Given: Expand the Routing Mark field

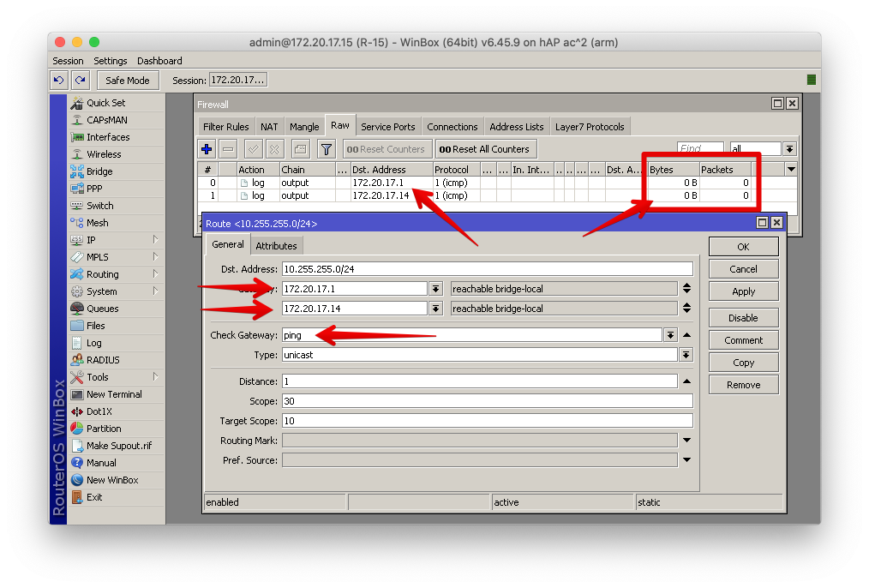Looking at the screenshot, I should pos(686,441).
